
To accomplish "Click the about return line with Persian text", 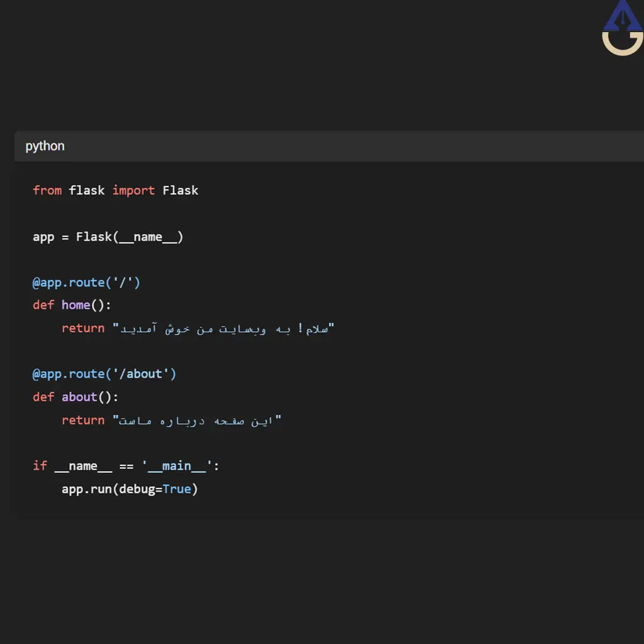I will 172,421.
